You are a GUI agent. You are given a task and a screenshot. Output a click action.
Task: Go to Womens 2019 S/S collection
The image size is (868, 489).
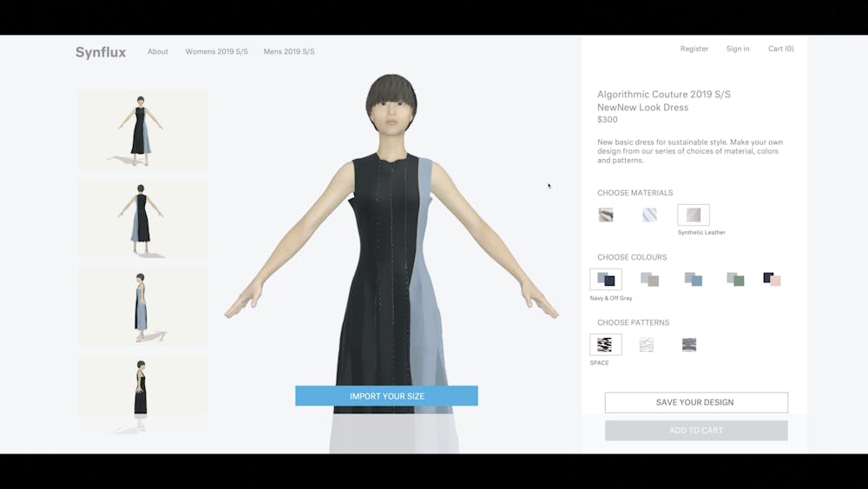(216, 52)
